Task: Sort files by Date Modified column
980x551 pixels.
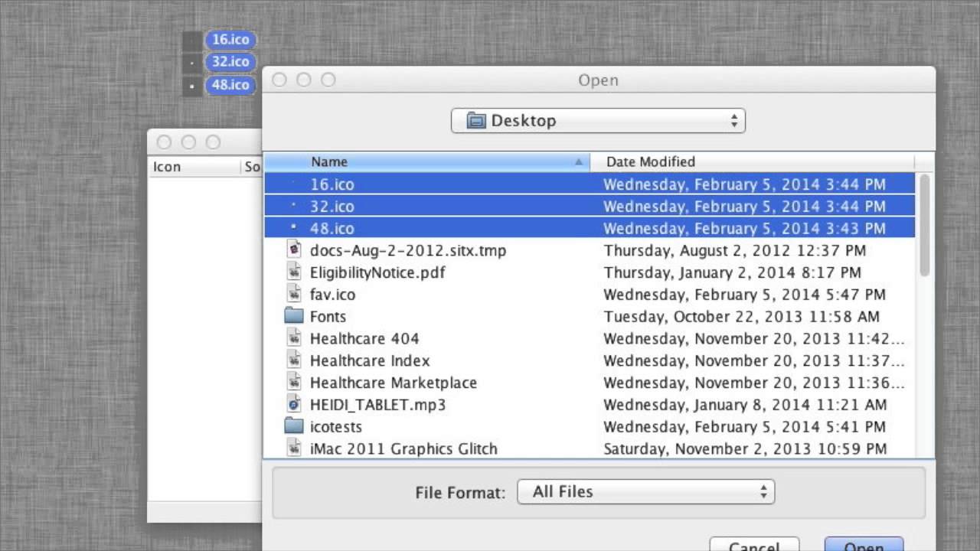Action: (x=650, y=161)
